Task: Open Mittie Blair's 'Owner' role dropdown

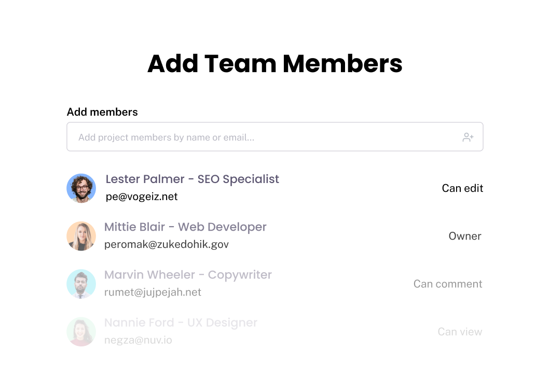Action: click(x=464, y=236)
